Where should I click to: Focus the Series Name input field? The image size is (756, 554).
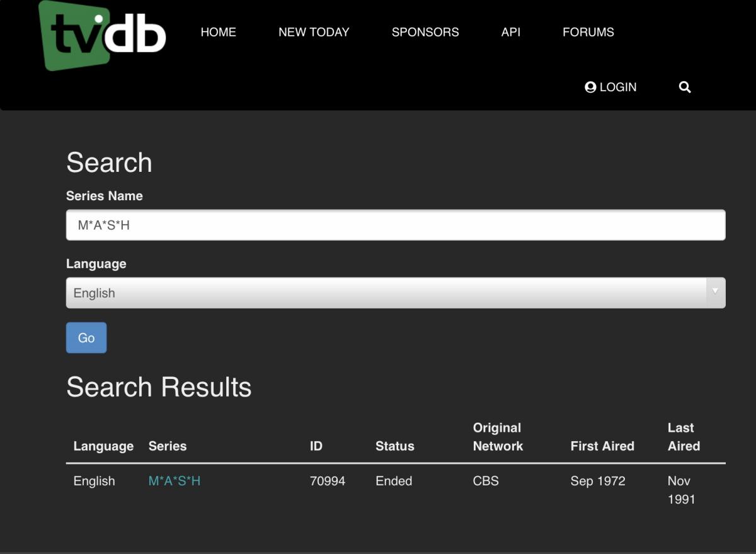click(x=396, y=225)
